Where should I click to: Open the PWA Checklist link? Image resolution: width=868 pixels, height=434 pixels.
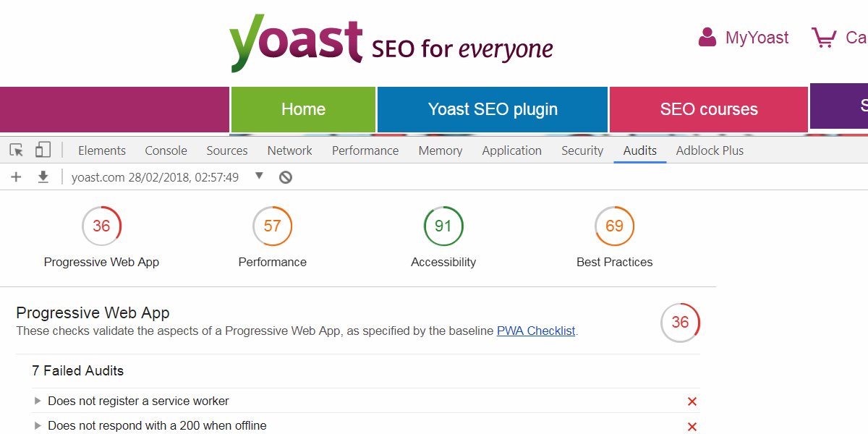(536, 331)
